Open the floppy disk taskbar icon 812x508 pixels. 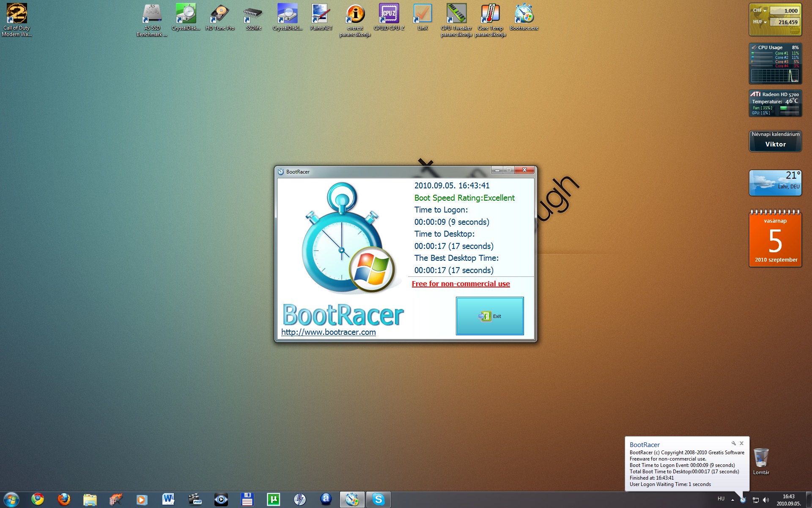[247, 500]
